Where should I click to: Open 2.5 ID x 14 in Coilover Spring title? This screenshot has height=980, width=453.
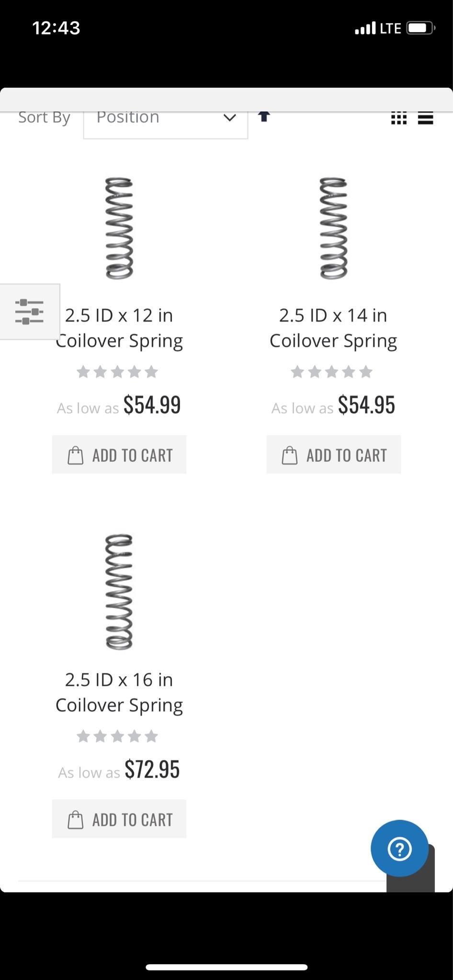[x=333, y=328]
